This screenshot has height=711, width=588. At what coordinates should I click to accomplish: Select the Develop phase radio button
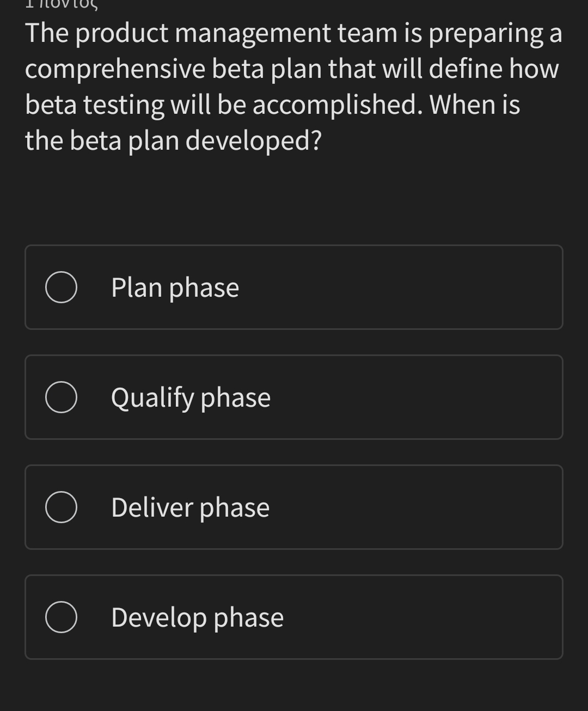coord(62,617)
